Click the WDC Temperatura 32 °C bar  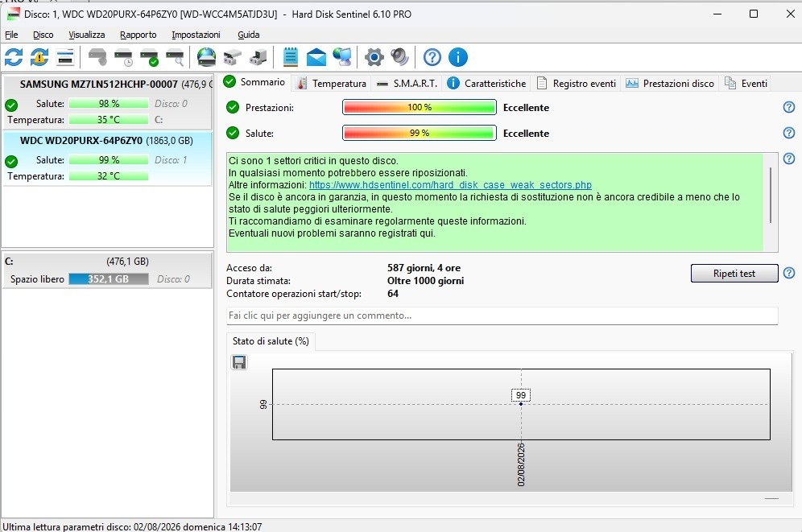[x=109, y=175]
